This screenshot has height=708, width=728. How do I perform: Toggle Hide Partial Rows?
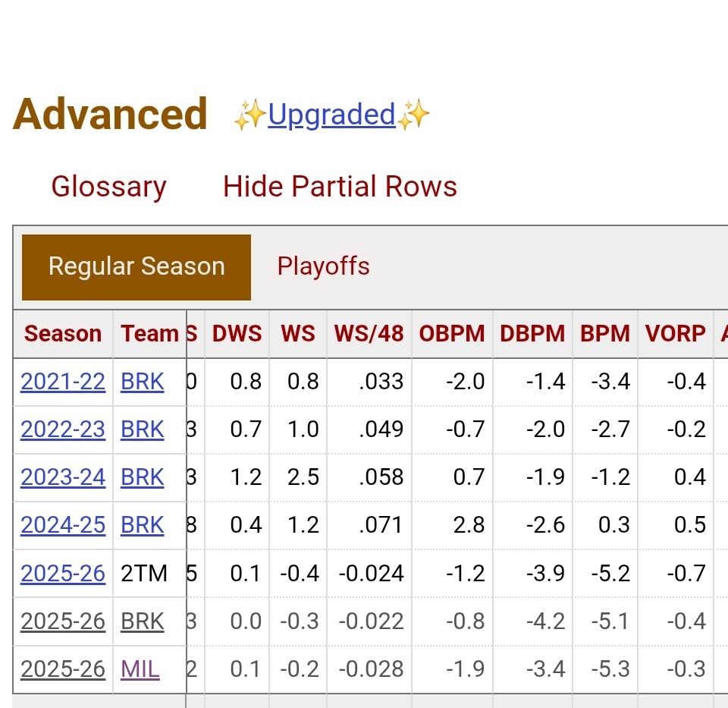tap(340, 187)
